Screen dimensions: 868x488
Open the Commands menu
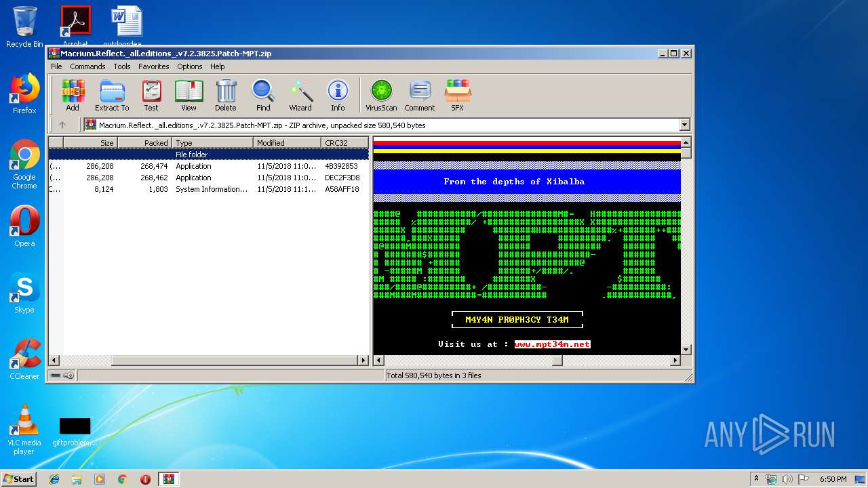(x=87, y=66)
